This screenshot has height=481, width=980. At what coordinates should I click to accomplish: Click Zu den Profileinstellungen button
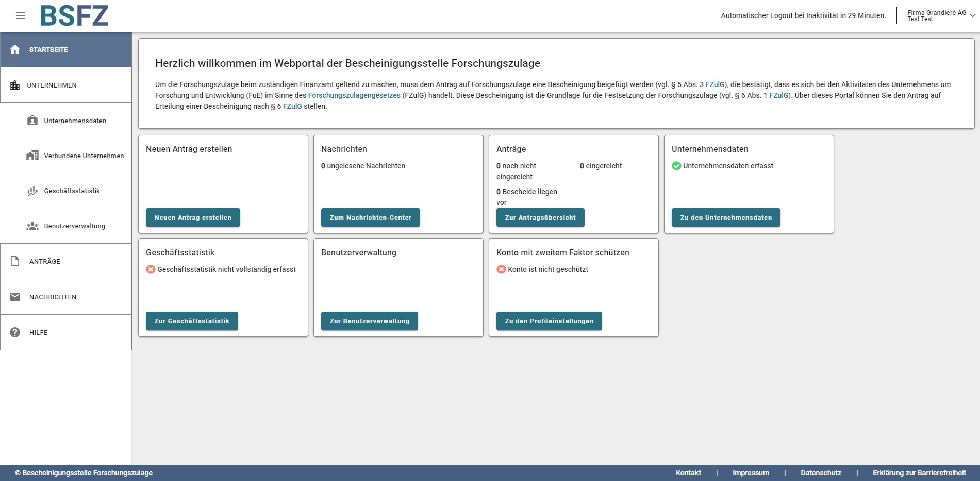[x=549, y=321]
